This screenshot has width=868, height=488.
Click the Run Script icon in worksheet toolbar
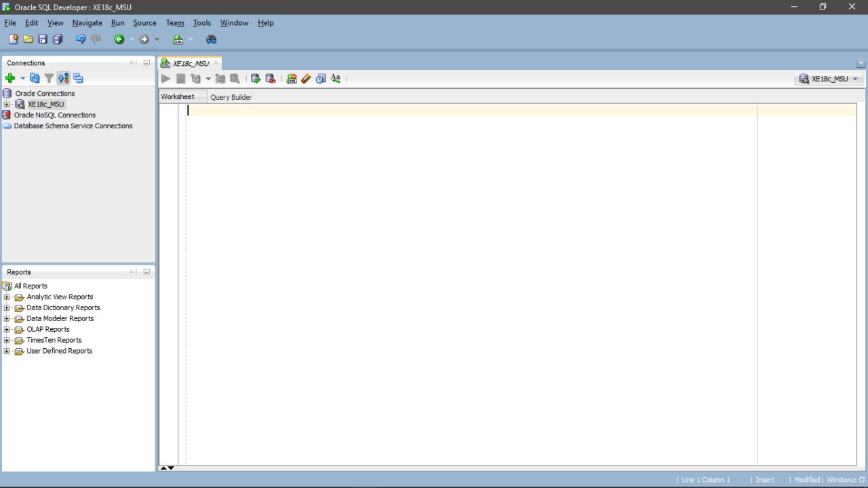(x=180, y=79)
